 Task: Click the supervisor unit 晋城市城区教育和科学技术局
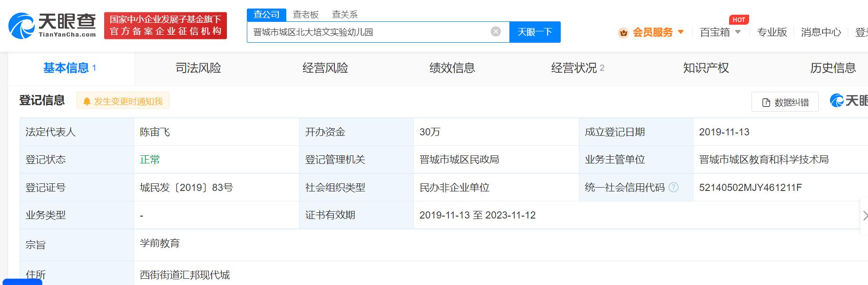764,160
